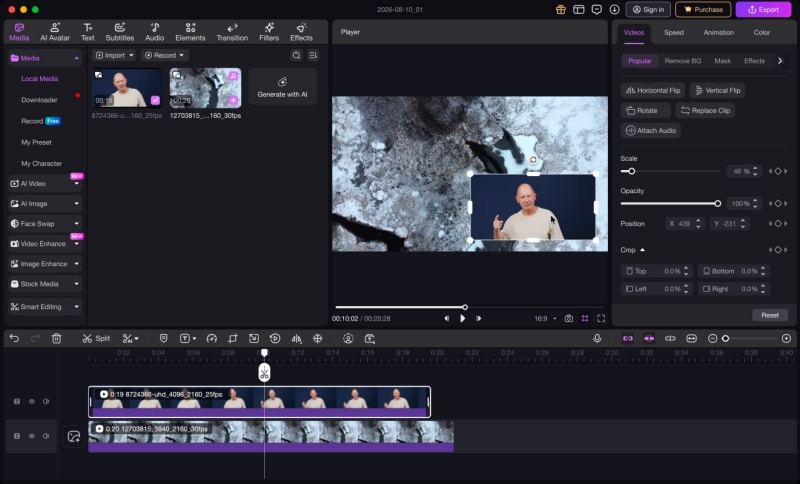Click the microphone voiceover icon

597,338
